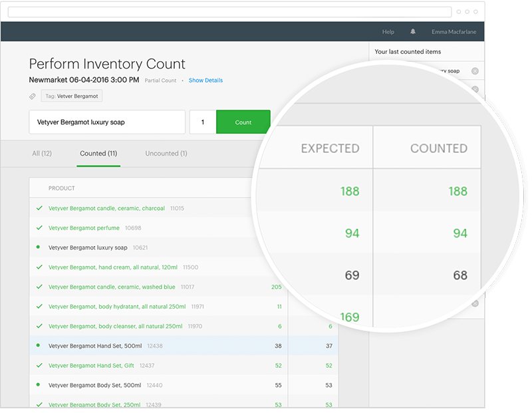Click green dot beside Hand Set, 500ml
532x413 pixels.
coord(39,346)
